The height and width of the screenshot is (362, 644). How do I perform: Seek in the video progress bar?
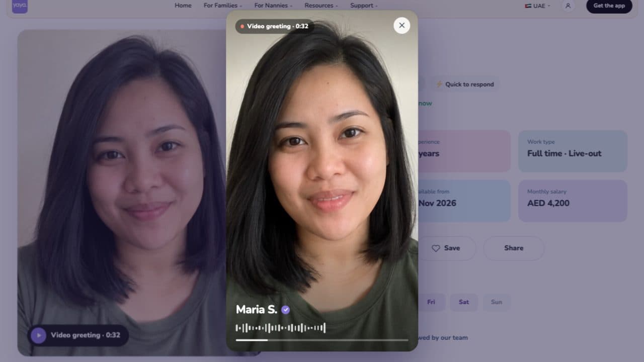322,340
